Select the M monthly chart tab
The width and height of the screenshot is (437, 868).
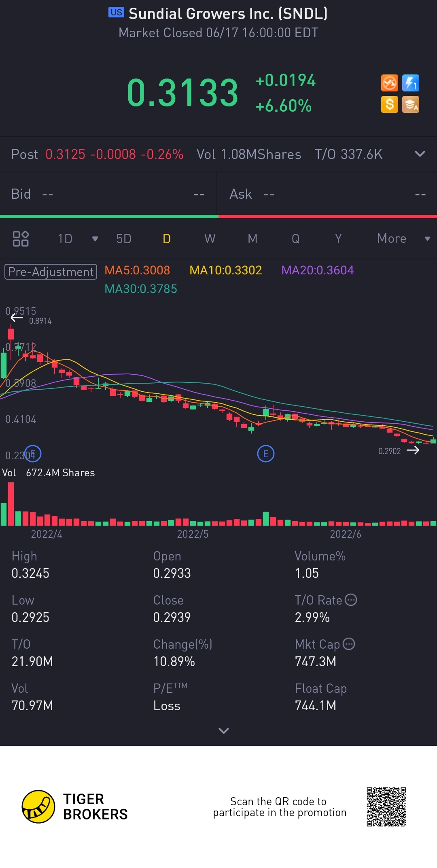click(x=252, y=239)
